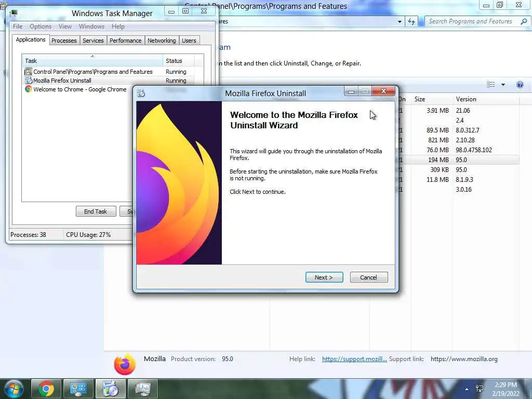
Task: Open Control Panel taskbar button
Action: [x=78, y=389]
